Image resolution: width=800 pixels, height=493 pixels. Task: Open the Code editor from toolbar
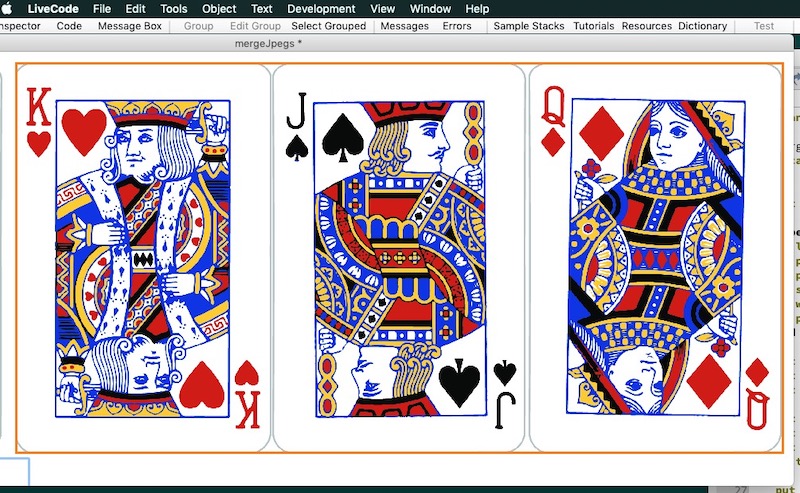pos(69,26)
